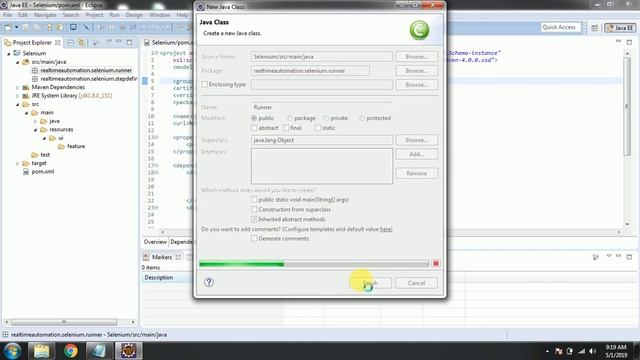The height and width of the screenshot is (360, 640).
Task: Enable Constructors from superclass checkbox
Action: [254, 209]
